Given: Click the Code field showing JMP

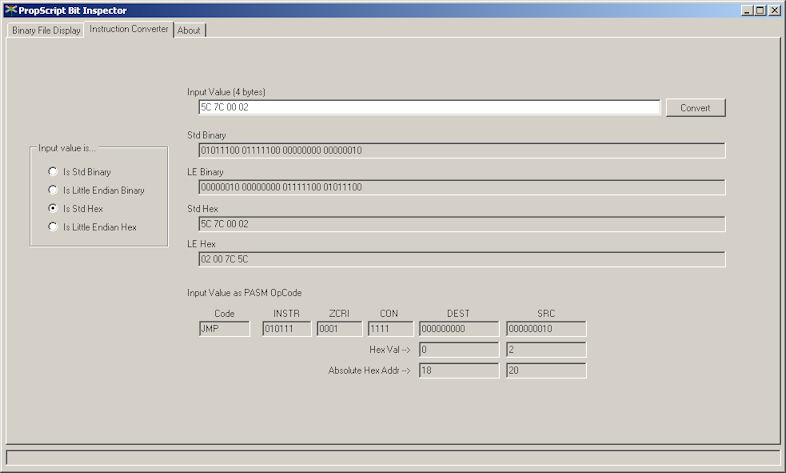Looking at the screenshot, I should pos(224,329).
